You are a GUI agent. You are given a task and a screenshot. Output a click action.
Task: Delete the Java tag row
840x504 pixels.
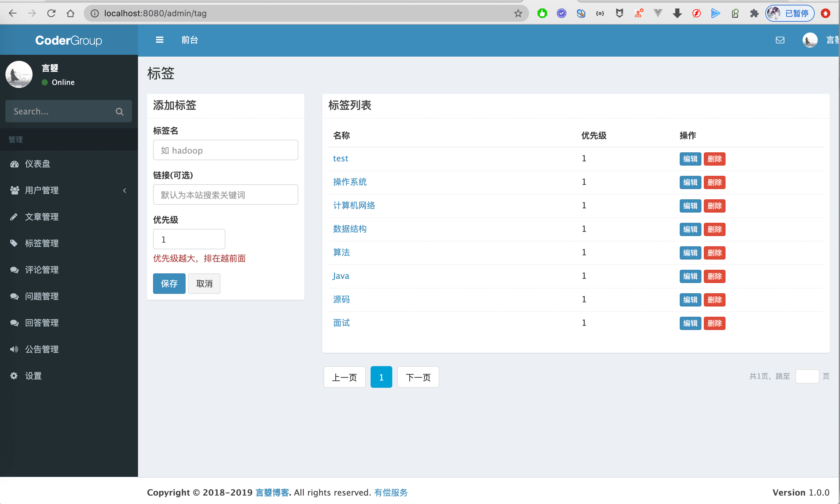tap(714, 276)
